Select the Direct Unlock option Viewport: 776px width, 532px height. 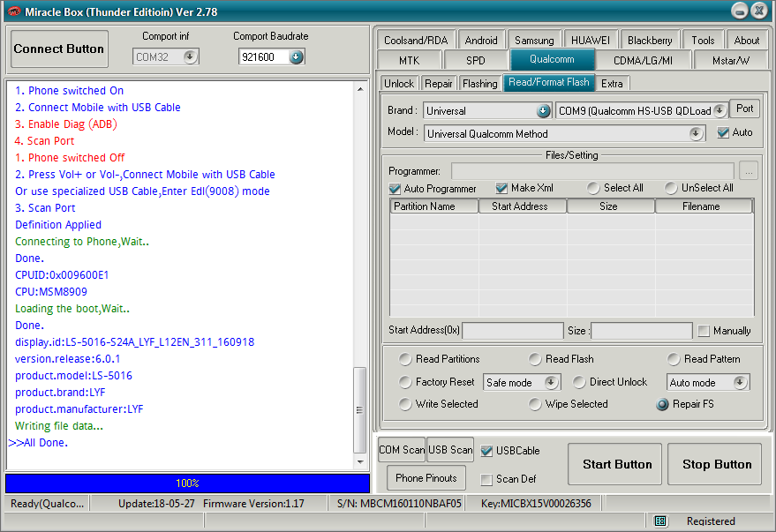pos(578,382)
